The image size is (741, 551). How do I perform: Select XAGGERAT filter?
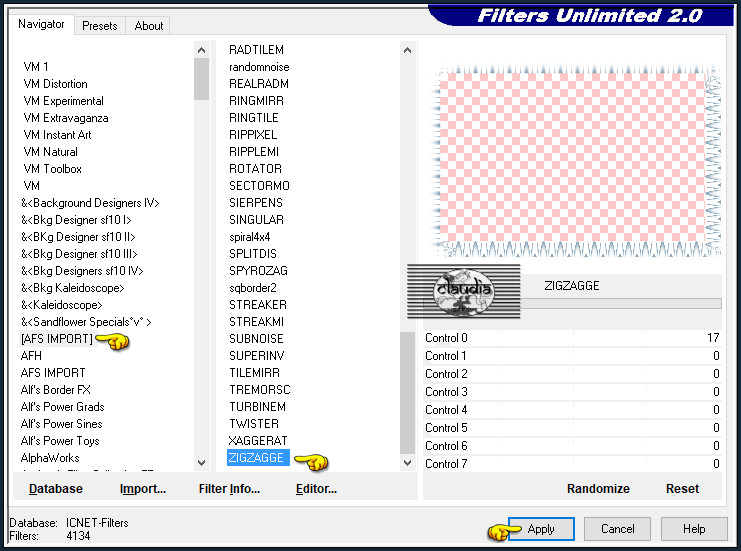(x=258, y=441)
